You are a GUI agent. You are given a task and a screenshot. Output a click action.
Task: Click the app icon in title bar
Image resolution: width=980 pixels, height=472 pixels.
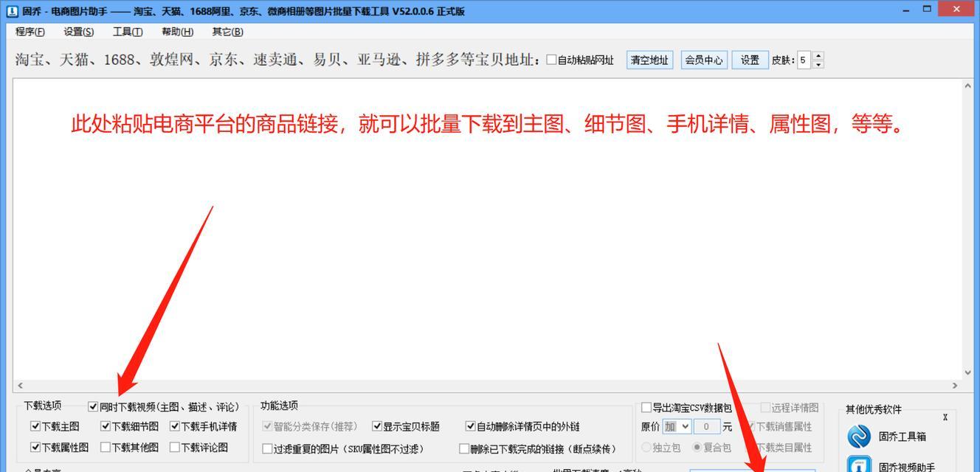12,11
